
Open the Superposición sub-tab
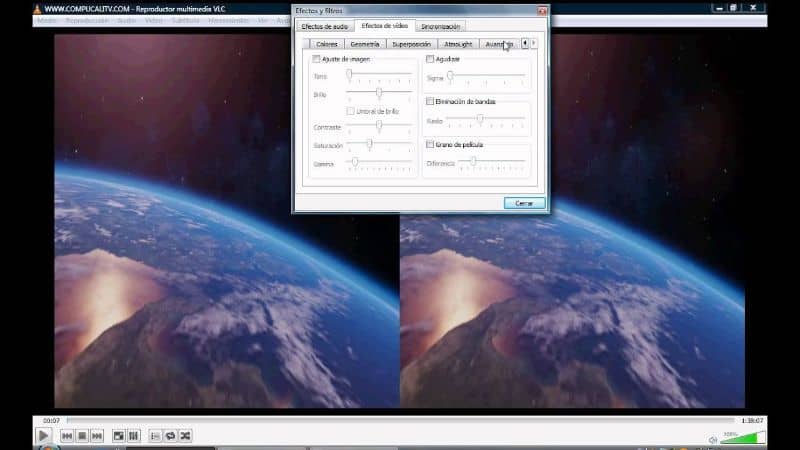411,44
